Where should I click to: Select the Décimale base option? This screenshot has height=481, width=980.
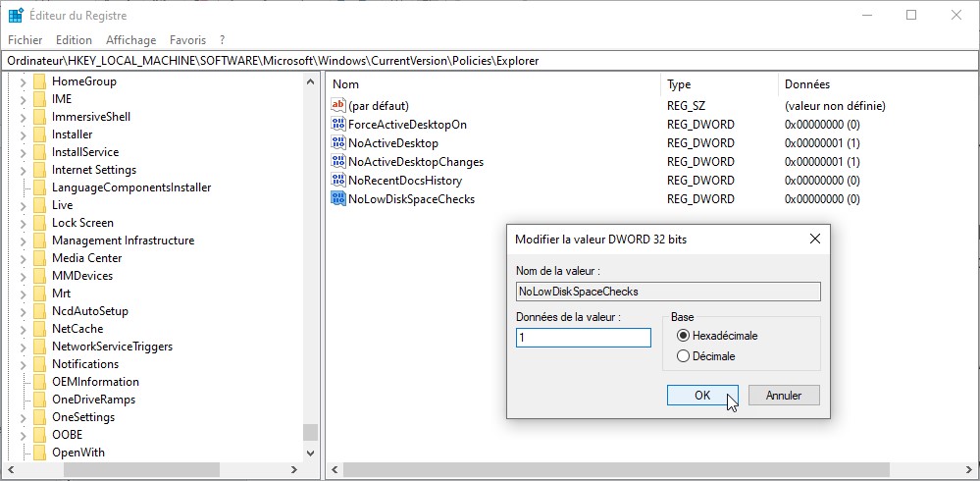click(684, 356)
